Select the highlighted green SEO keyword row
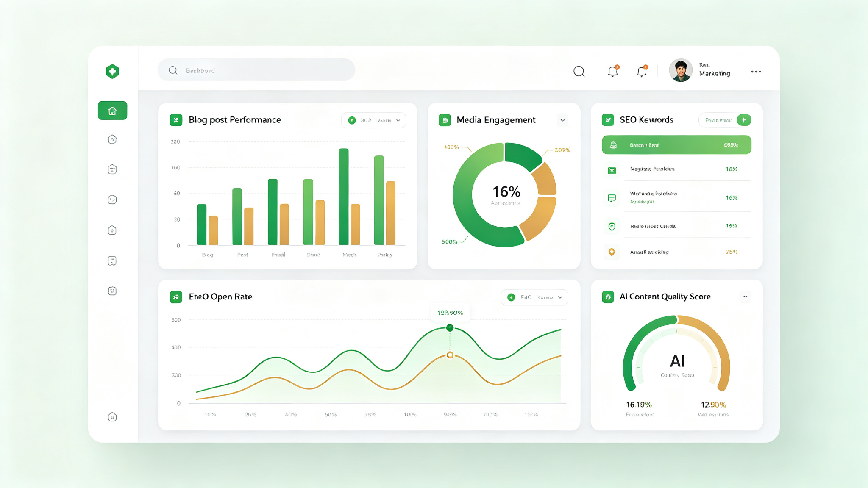This screenshot has height=488, width=868. tap(676, 145)
